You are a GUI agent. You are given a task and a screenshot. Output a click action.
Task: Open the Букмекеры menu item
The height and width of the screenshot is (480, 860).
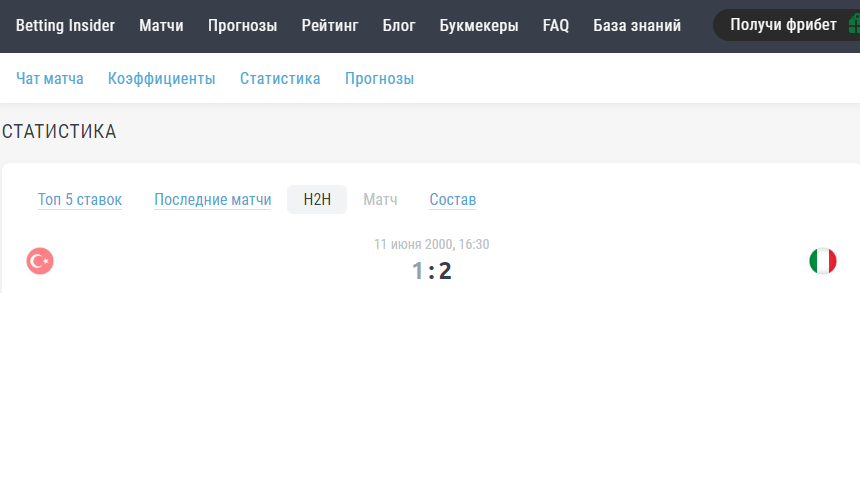pyautogui.click(x=479, y=25)
